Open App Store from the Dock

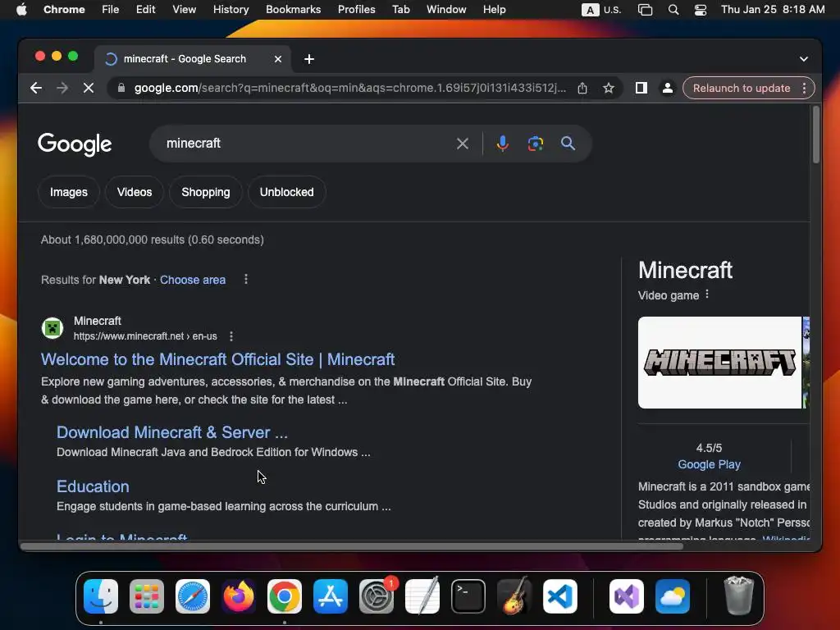[x=331, y=596]
